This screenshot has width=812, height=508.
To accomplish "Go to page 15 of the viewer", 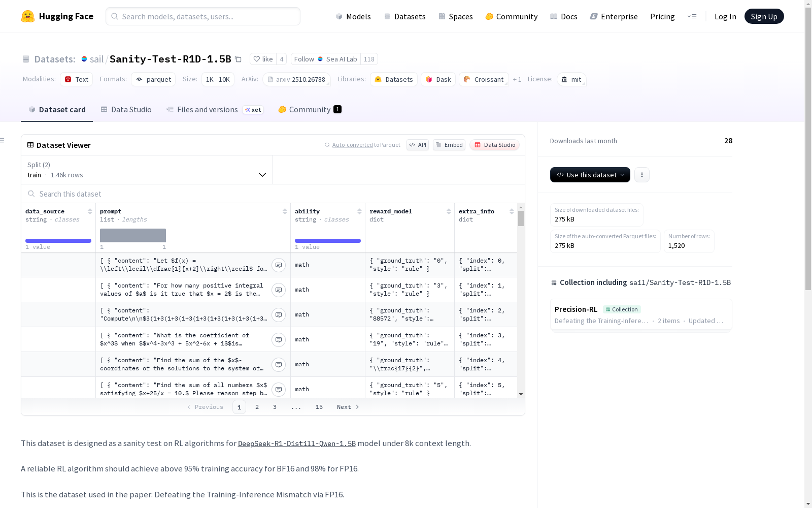I will pos(319,407).
